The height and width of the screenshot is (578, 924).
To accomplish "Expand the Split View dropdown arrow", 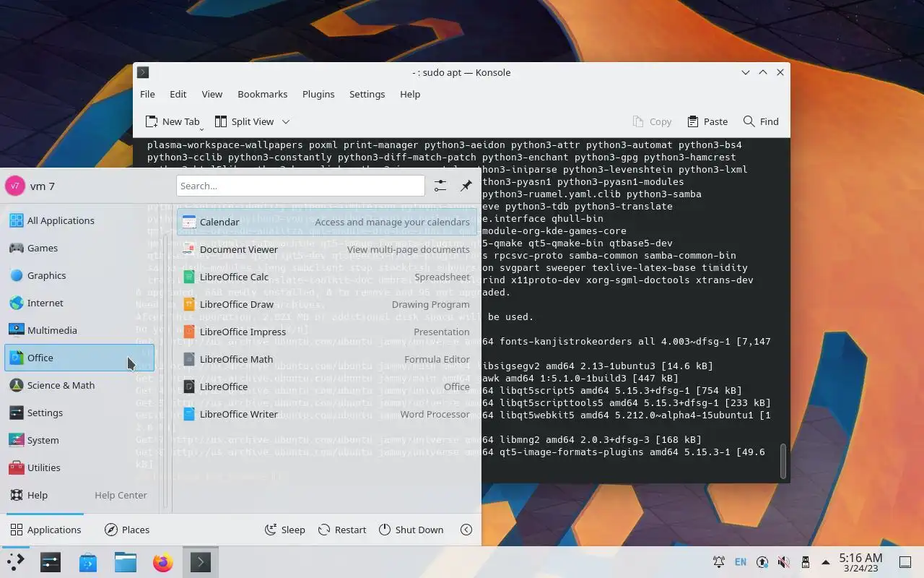I will 286,121.
